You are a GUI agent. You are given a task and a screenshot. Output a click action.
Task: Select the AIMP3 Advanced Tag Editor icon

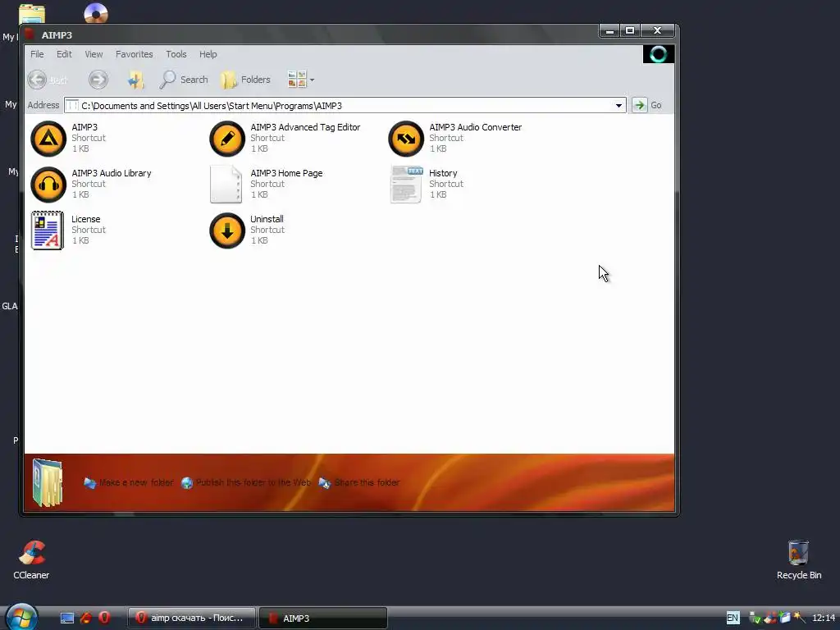click(227, 139)
